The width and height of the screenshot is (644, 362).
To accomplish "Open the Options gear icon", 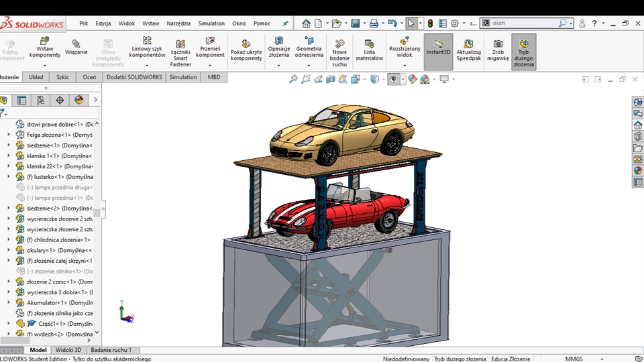I will (x=455, y=23).
